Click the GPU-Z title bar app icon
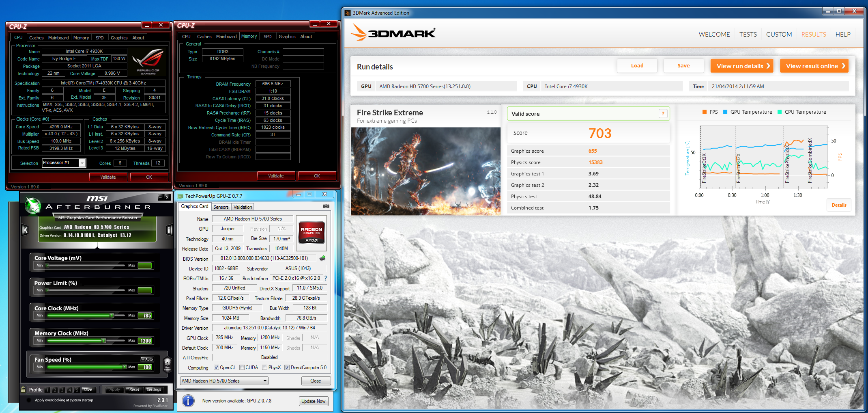The image size is (868, 413). (x=181, y=196)
